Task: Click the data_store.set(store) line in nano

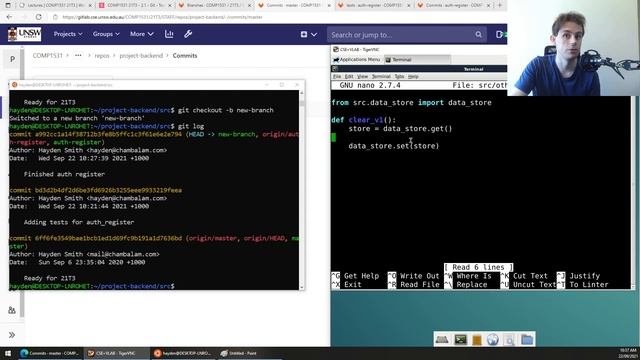Action: tap(394, 146)
